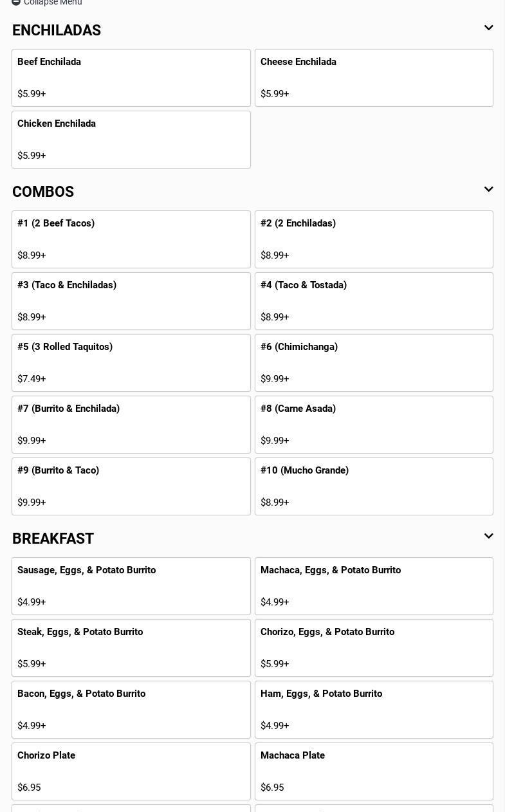
Task: Pick Bacon, Eggs, & Potato Burrito
Action: coord(131,710)
